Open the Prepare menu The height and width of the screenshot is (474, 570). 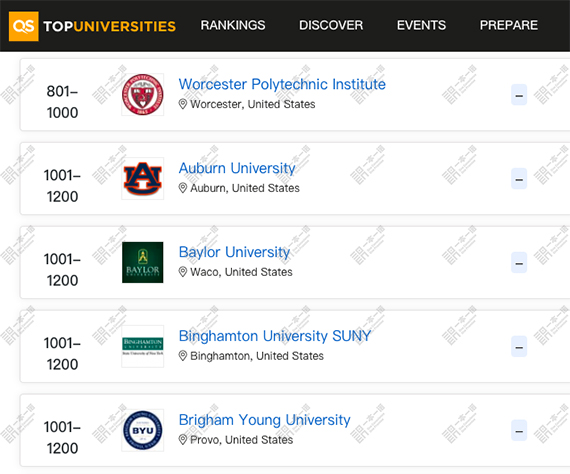509,25
